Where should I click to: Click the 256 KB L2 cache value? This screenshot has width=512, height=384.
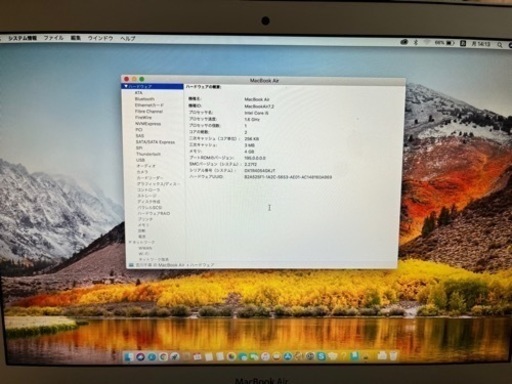pos(252,139)
